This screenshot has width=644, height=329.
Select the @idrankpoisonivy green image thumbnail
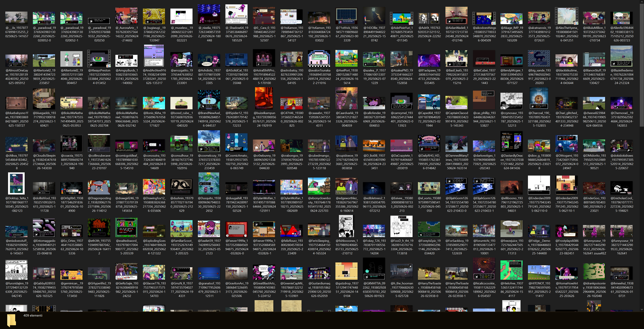(x=594, y=271)
